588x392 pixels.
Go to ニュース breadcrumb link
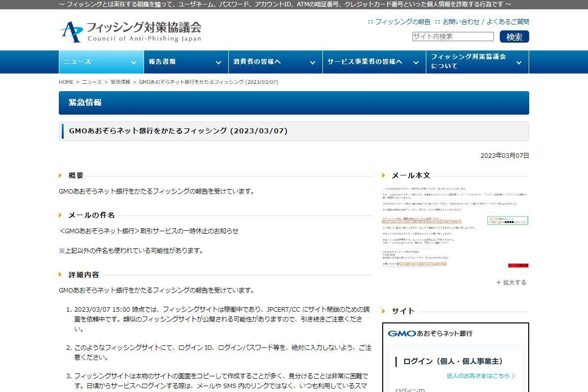click(x=92, y=82)
